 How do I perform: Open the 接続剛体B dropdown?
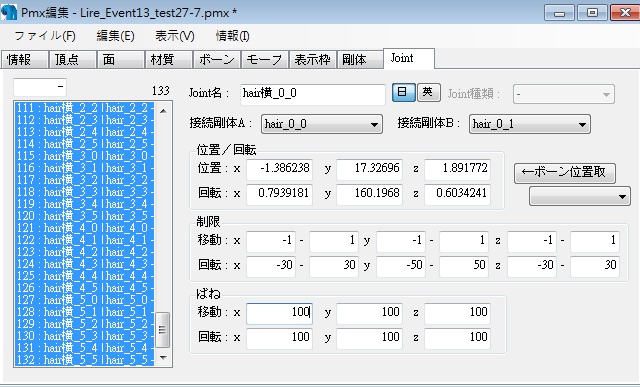pyautogui.click(x=530, y=124)
